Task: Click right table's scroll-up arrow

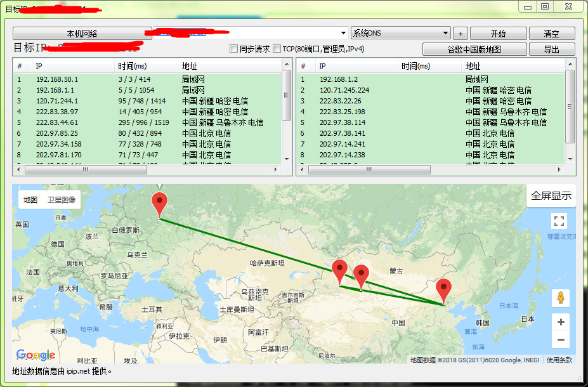Action: [570, 64]
